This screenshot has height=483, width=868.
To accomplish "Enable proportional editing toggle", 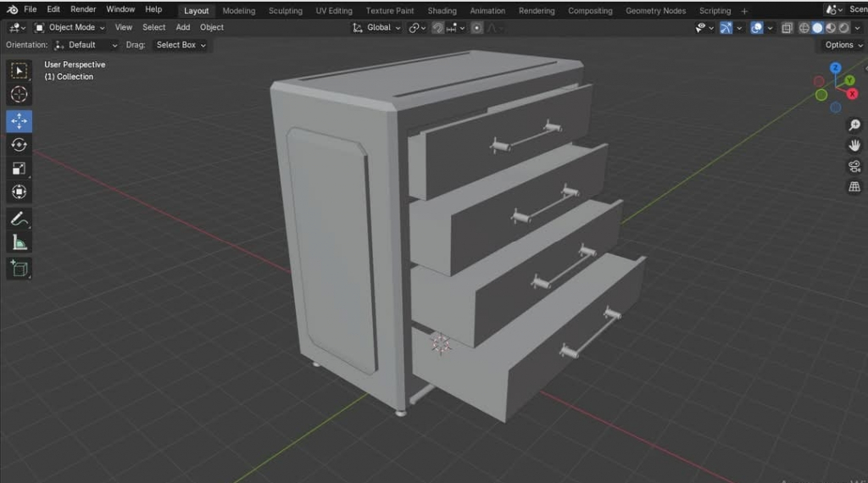I will tap(477, 28).
